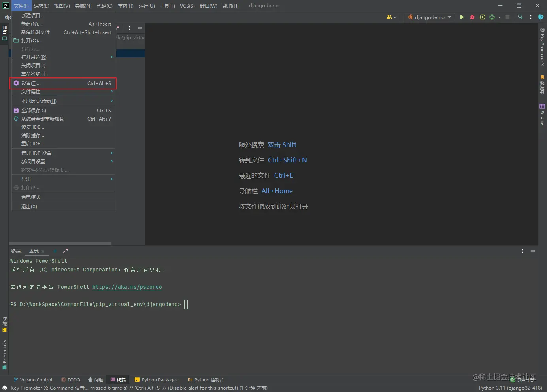Expand 新项目设置 submenu
The height and width of the screenshot is (392, 547).
click(64, 162)
